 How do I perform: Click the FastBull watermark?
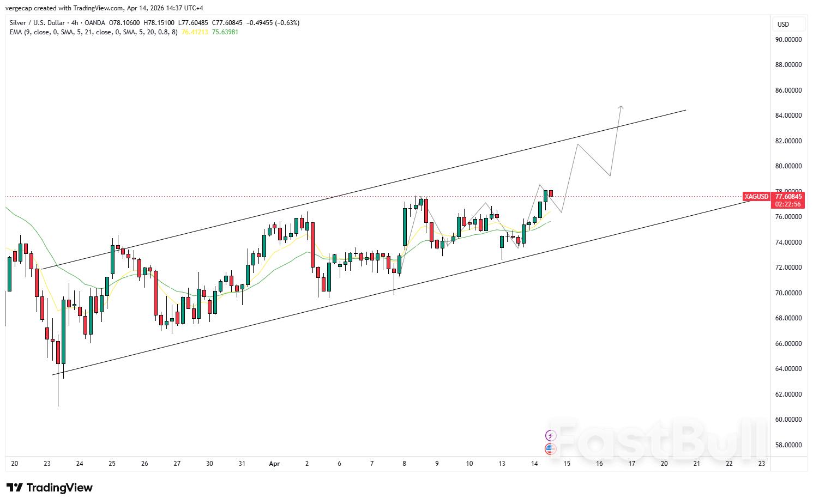pos(659,439)
